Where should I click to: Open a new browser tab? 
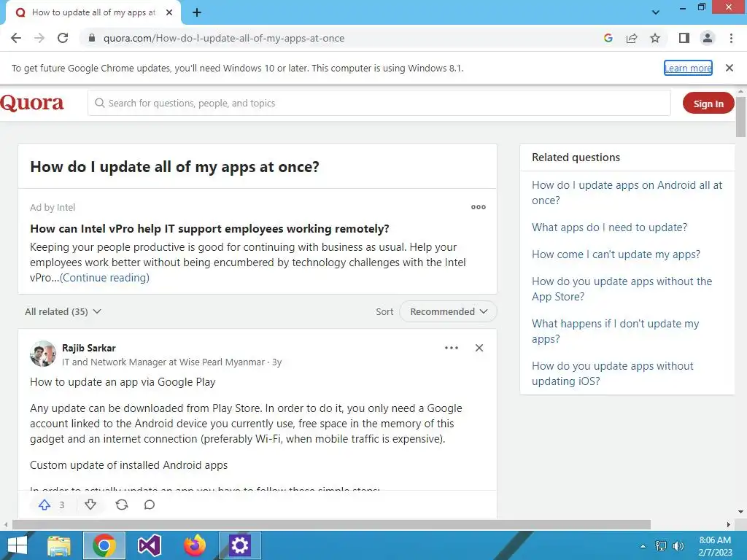pos(197,13)
